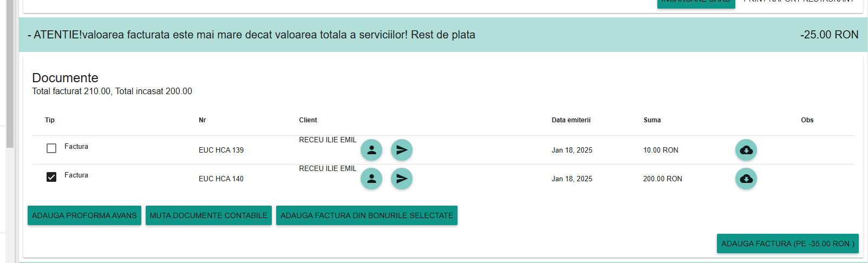Screen dimensions: 868x263
Task: Click the Suma column header
Action: click(x=652, y=120)
